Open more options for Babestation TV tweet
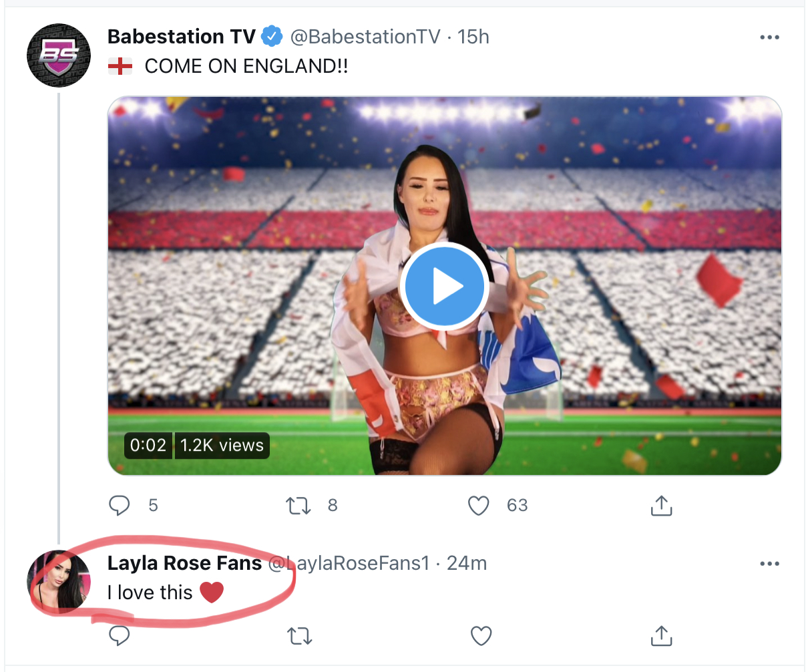Image resolution: width=810 pixels, height=672 pixels. tap(769, 37)
